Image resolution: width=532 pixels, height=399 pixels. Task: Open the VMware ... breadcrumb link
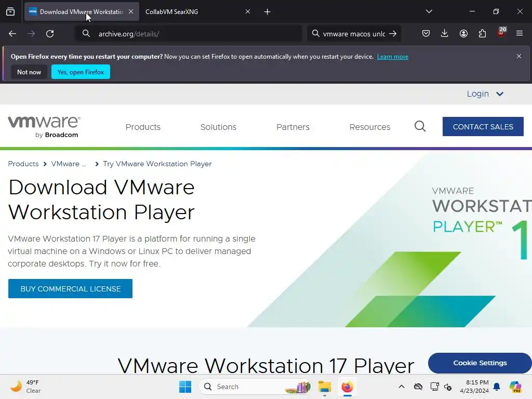click(69, 164)
